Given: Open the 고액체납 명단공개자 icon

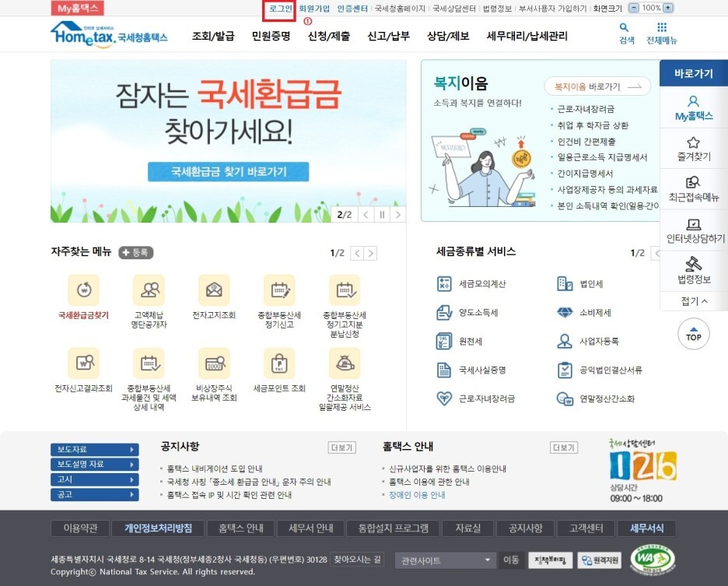Looking at the screenshot, I should [x=149, y=290].
